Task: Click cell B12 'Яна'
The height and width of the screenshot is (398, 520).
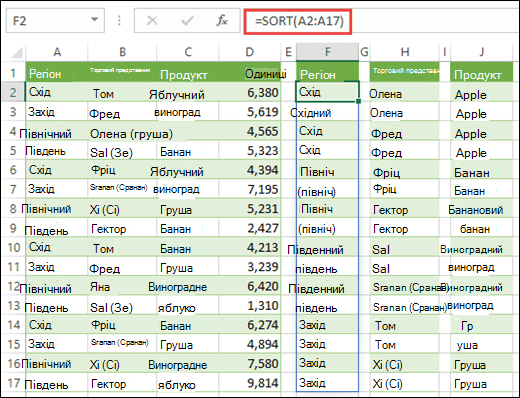Action: click(x=122, y=286)
